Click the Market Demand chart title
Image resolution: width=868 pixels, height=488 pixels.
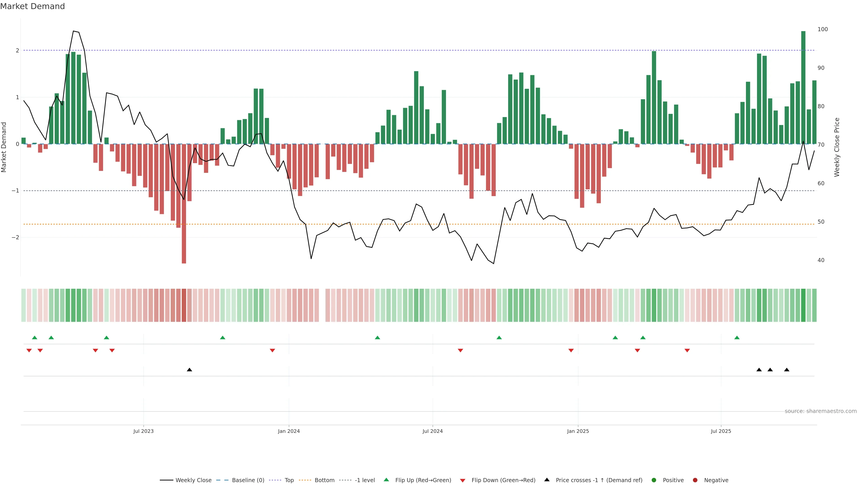click(x=32, y=6)
